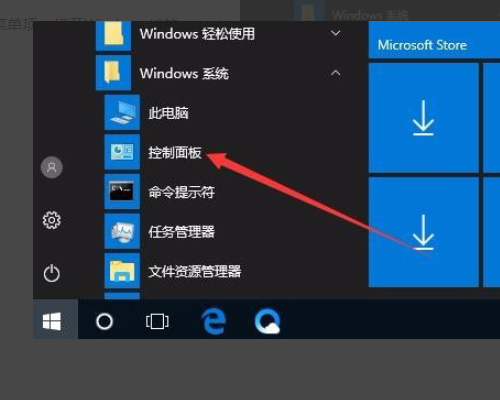Viewport: 500px width, 400px height.
Task: Expand the Windows 轻松使用 folder chevron
Action: [336, 33]
